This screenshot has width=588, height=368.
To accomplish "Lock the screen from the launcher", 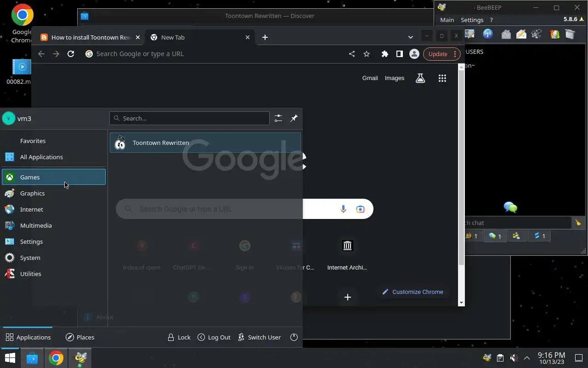I will [x=179, y=337].
